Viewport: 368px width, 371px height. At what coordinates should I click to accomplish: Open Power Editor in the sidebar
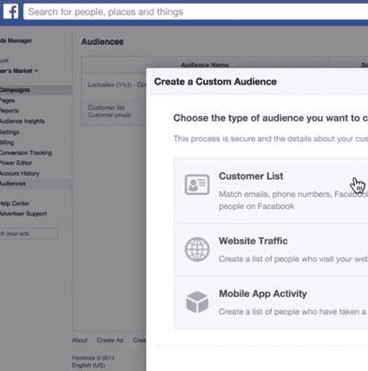pos(16,163)
